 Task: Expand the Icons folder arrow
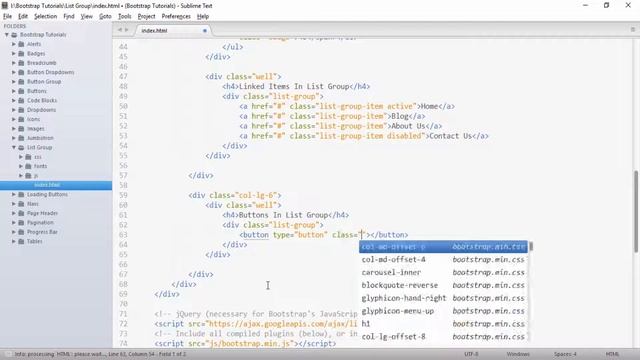13,119
